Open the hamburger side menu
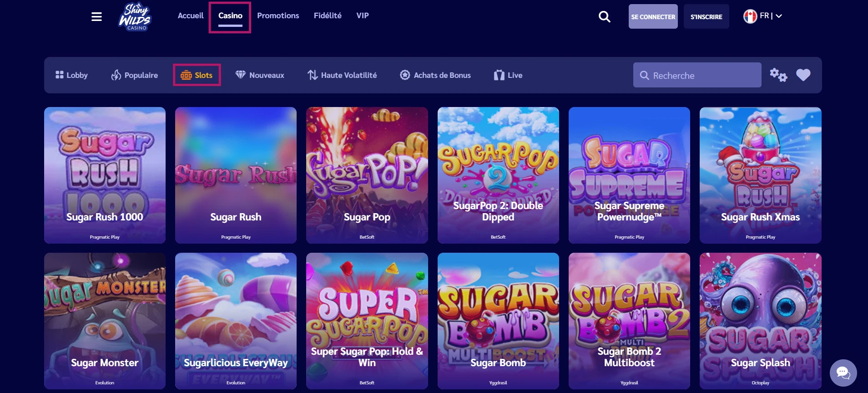Image resolution: width=868 pixels, height=393 pixels. [x=96, y=17]
